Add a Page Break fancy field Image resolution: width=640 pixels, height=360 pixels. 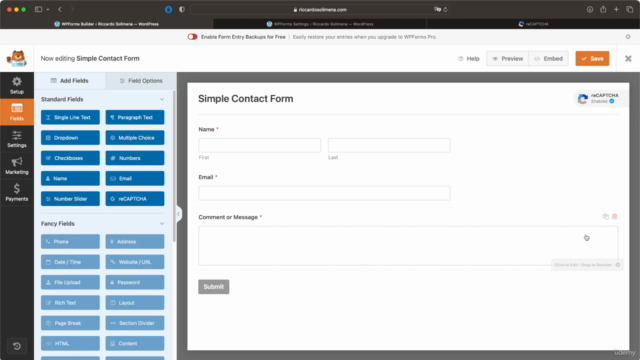(x=70, y=323)
